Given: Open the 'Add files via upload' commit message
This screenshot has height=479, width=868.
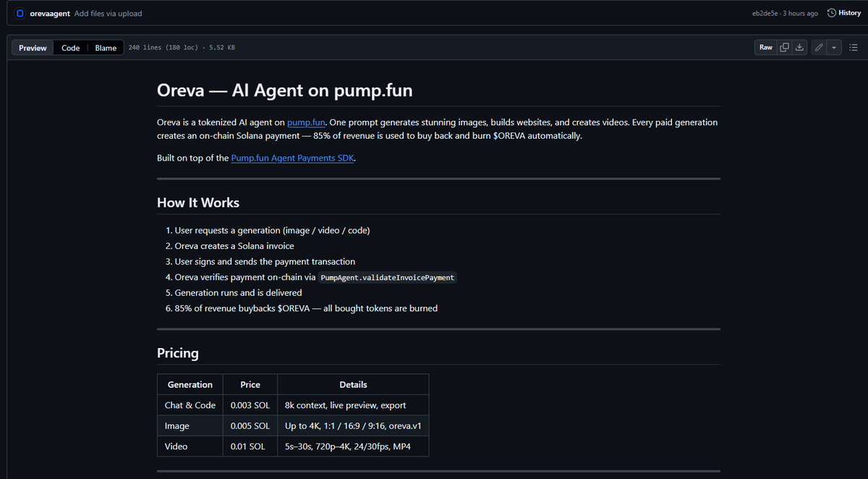Looking at the screenshot, I should point(109,14).
